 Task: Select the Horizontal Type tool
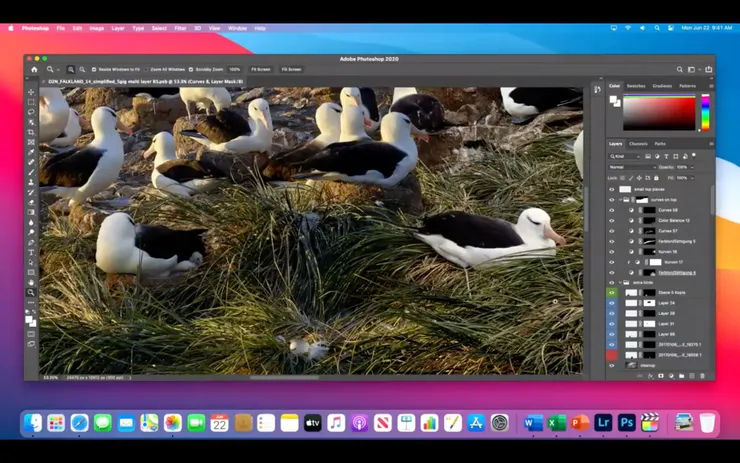coord(31,253)
